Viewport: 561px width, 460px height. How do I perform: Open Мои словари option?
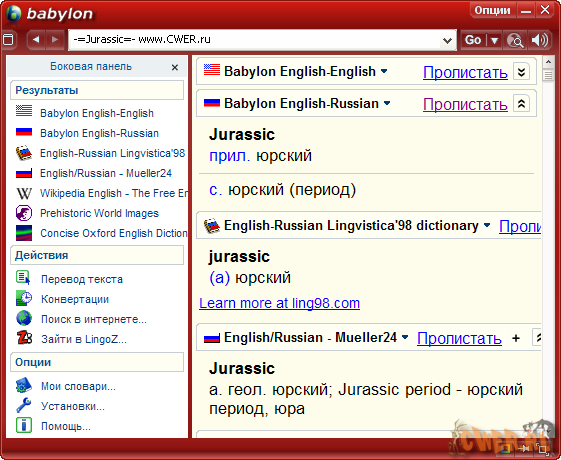coord(78,386)
